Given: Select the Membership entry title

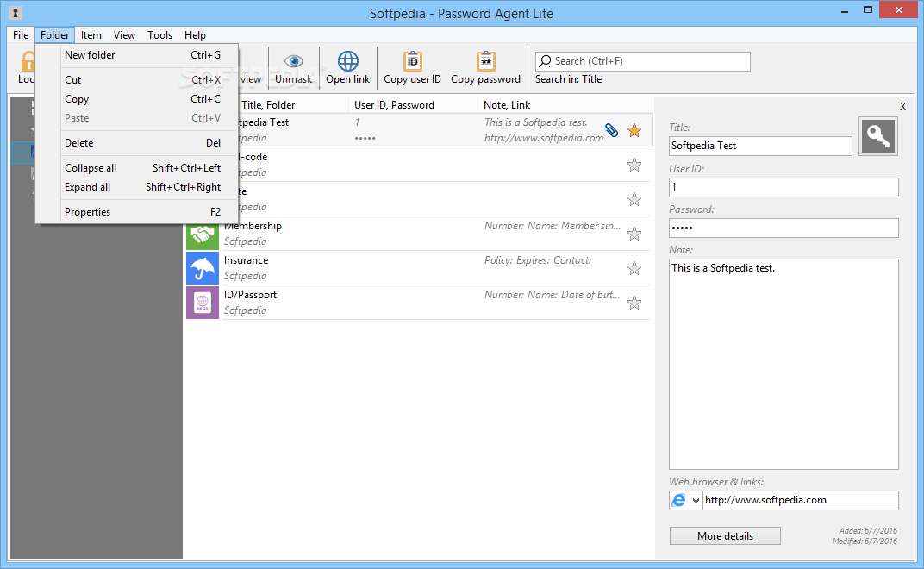Looking at the screenshot, I should click(x=253, y=226).
